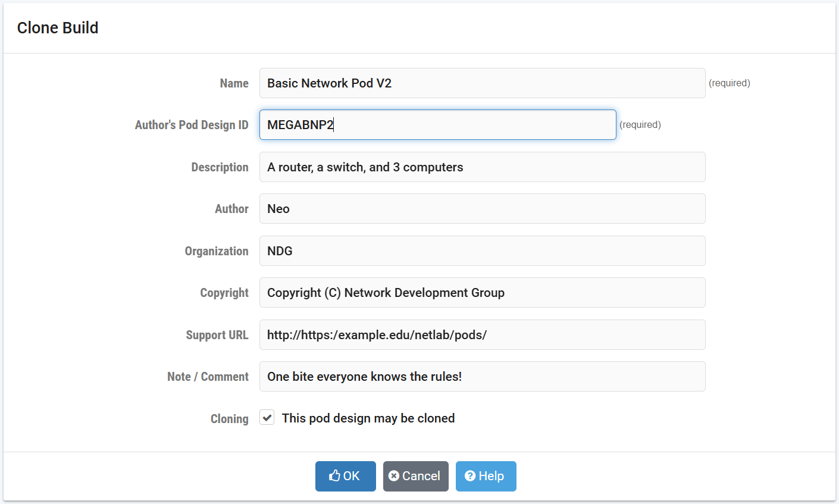Screen dimensions: 839x504
Task: Uncheck the pod design cloning checkbox
Action: coord(267,418)
